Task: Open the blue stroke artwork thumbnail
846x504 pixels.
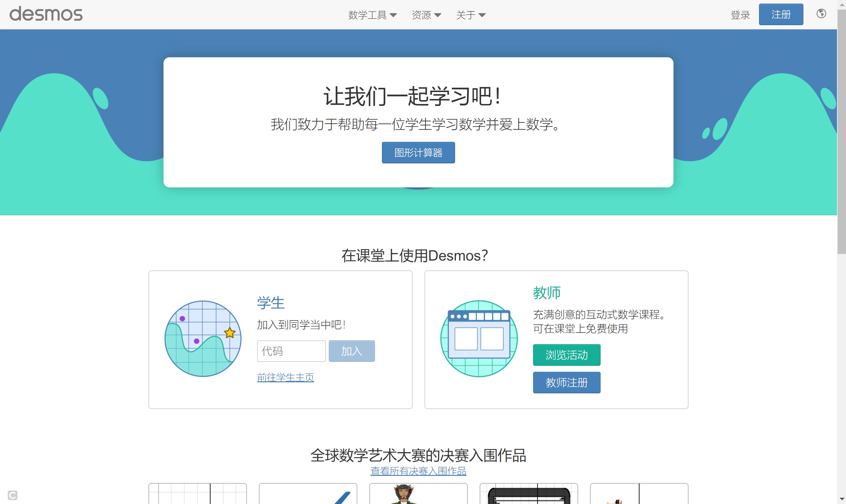Action: [x=308, y=494]
